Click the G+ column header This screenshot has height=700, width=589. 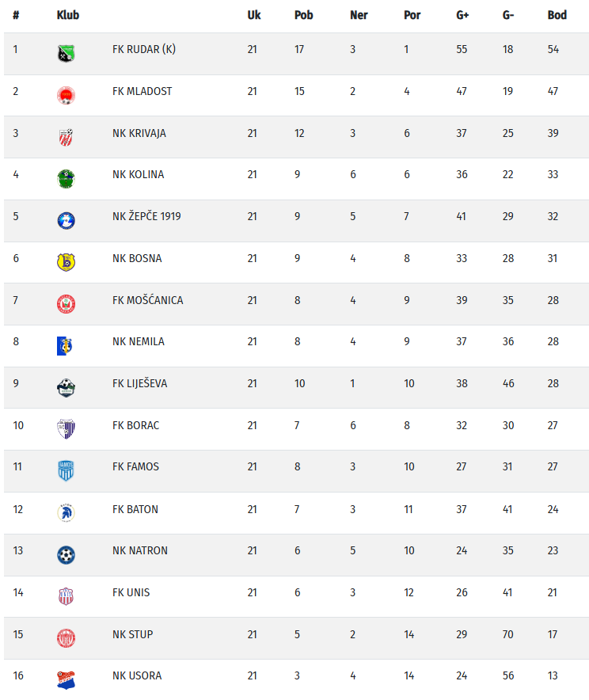tap(463, 15)
